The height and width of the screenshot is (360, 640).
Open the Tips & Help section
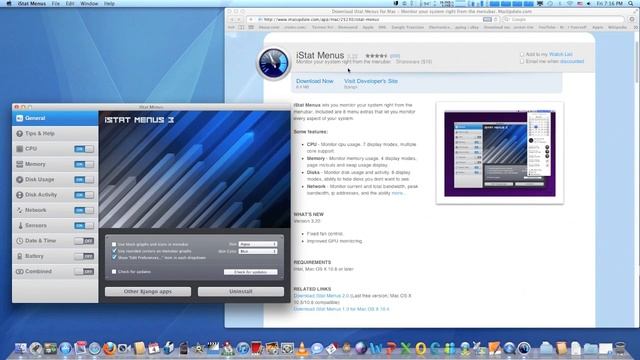(55, 133)
